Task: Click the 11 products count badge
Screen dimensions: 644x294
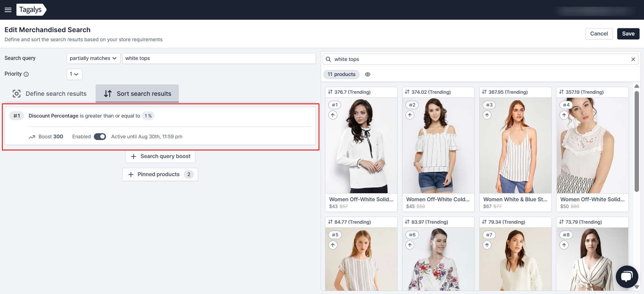Action: point(341,74)
